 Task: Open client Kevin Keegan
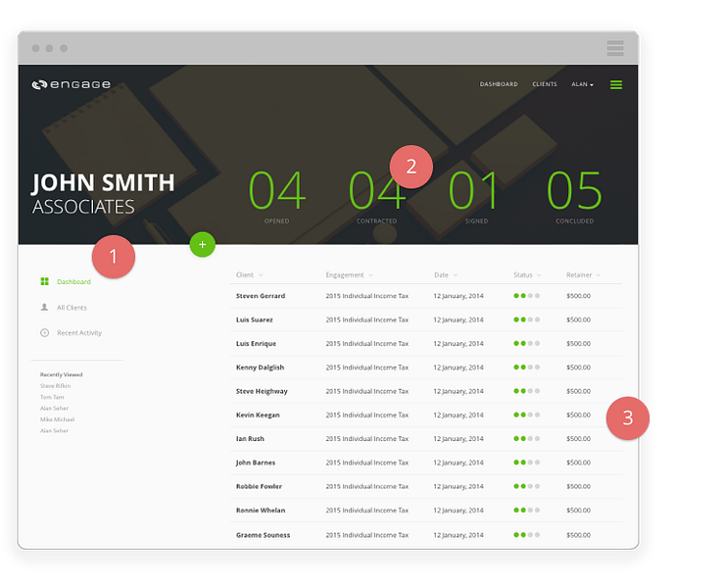pyautogui.click(x=258, y=416)
